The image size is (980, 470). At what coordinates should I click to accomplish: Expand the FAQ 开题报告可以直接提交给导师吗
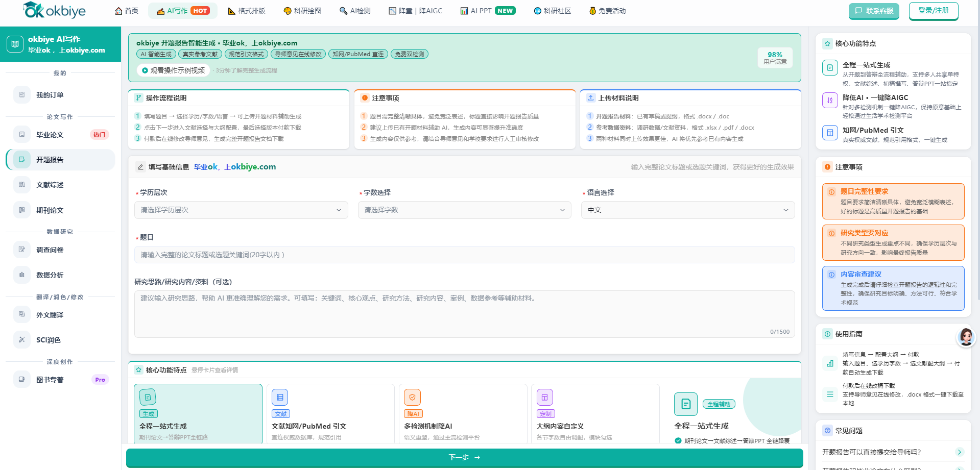[x=893, y=452]
